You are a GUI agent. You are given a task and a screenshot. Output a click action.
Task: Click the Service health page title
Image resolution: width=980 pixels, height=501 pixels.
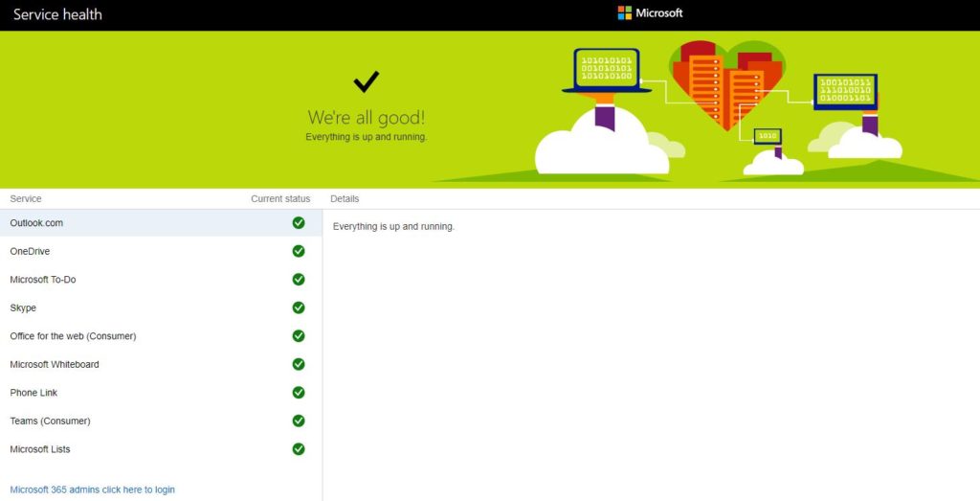57,14
